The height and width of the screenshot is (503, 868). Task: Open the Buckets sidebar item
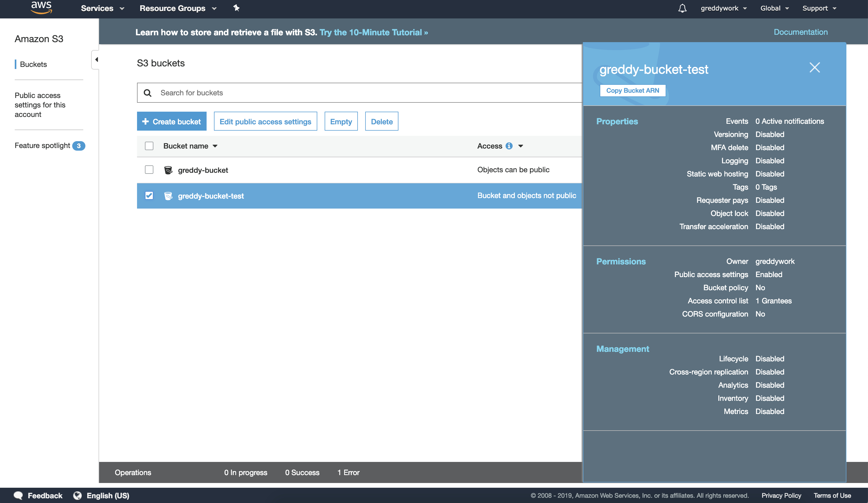click(x=33, y=64)
